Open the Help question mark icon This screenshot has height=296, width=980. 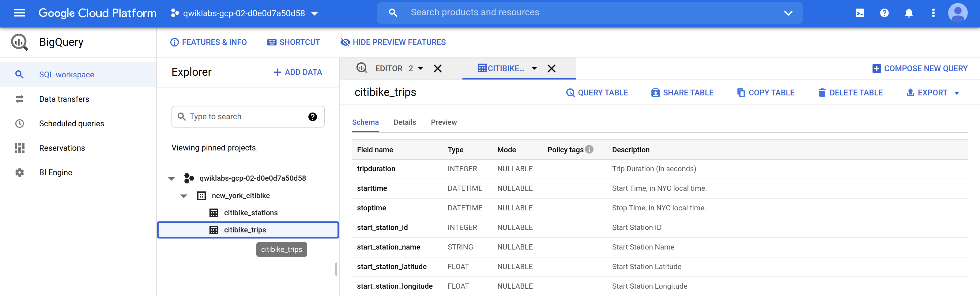point(884,13)
